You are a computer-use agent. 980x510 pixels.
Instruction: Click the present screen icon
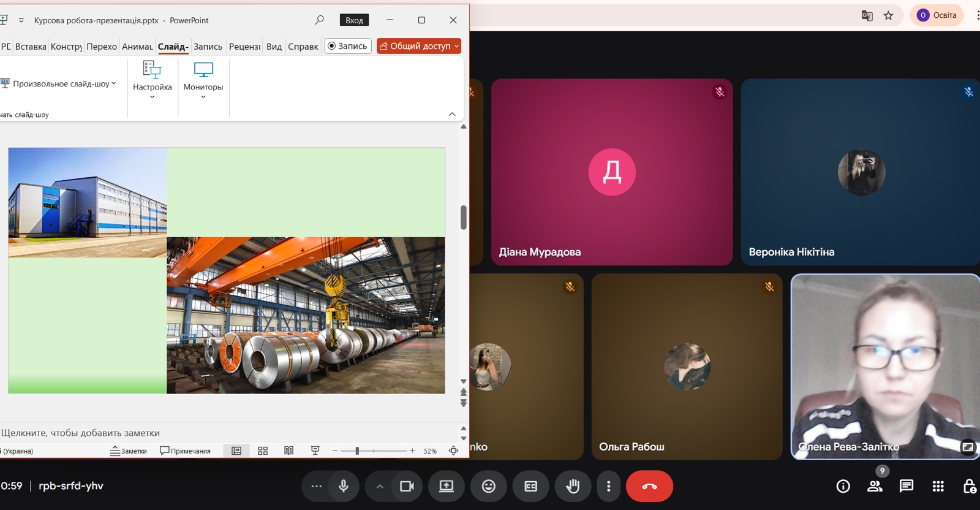[x=447, y=486]
